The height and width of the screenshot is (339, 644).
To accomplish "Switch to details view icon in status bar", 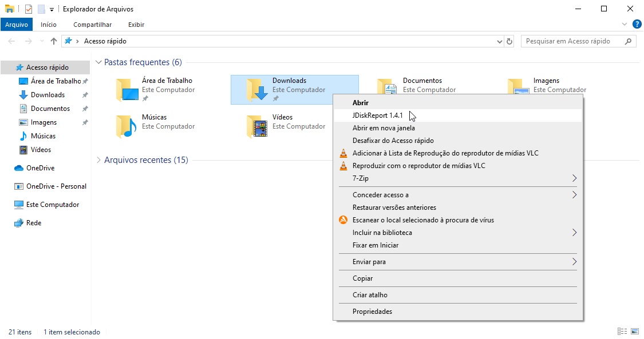I will tap(622, 331).
